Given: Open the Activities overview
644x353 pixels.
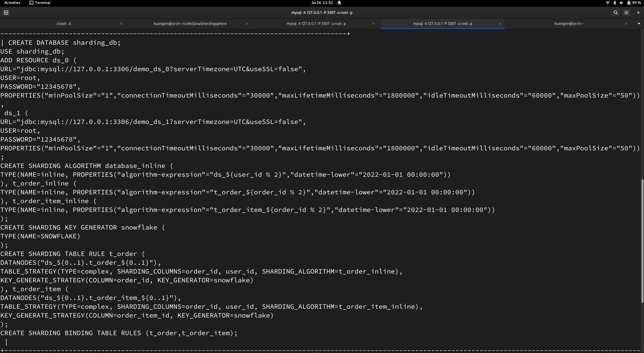Looking at the screenshot, I should 12,3.
